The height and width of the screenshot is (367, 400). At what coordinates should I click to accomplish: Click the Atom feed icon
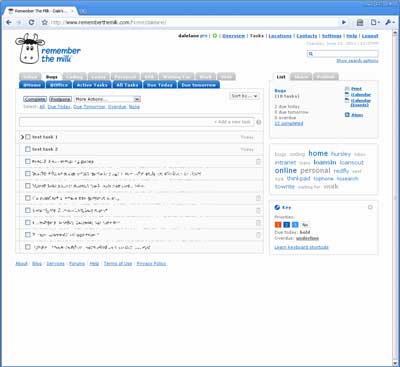[x=347, y=115]
